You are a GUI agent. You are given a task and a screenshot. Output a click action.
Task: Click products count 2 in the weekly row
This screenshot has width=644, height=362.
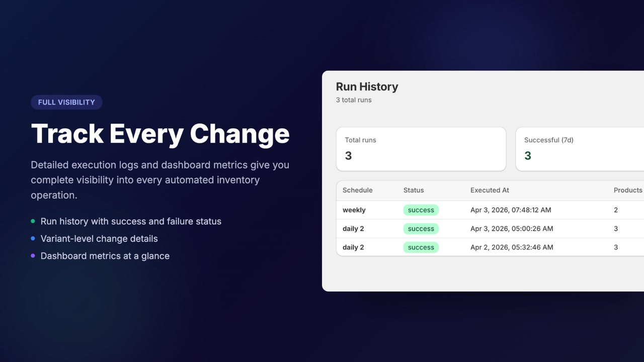coord(616,210)
